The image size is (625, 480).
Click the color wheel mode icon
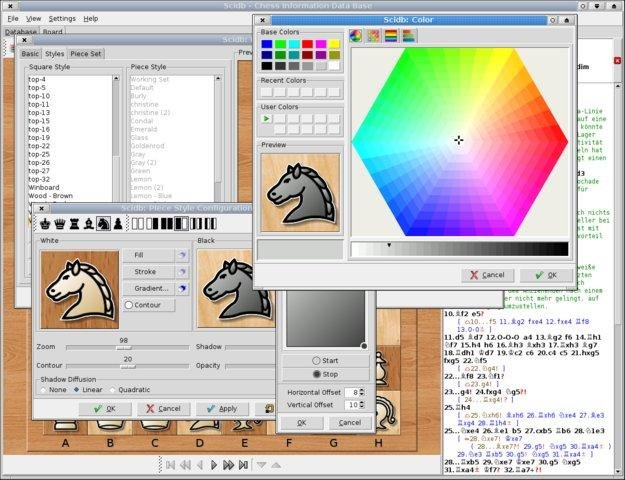point(356,35)
